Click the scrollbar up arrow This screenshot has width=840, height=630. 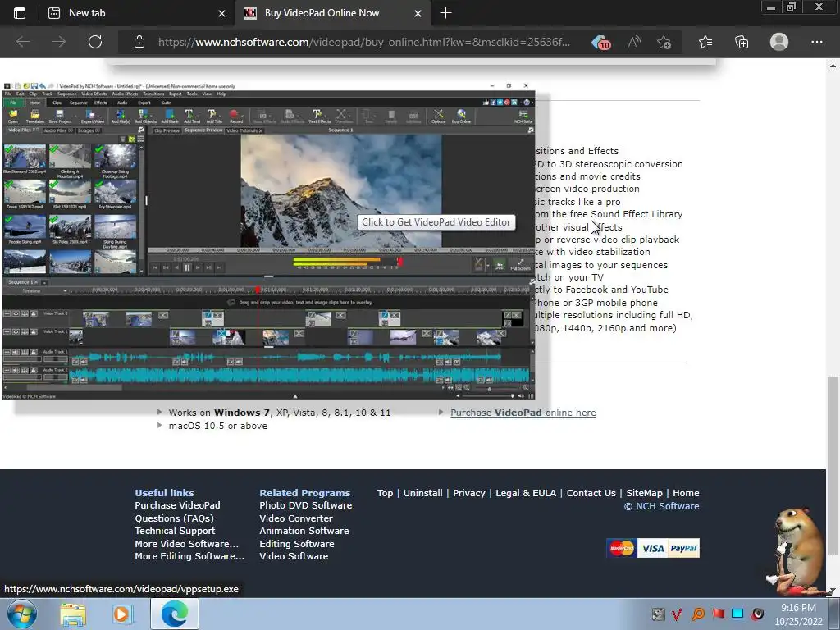(832, 66)
